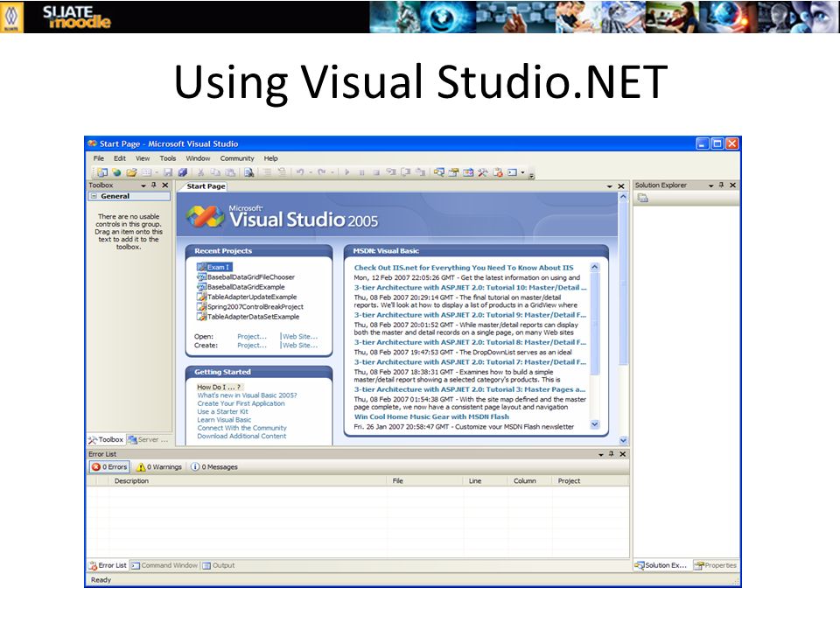
Task: Open the View menu
Action: (143, 158)
